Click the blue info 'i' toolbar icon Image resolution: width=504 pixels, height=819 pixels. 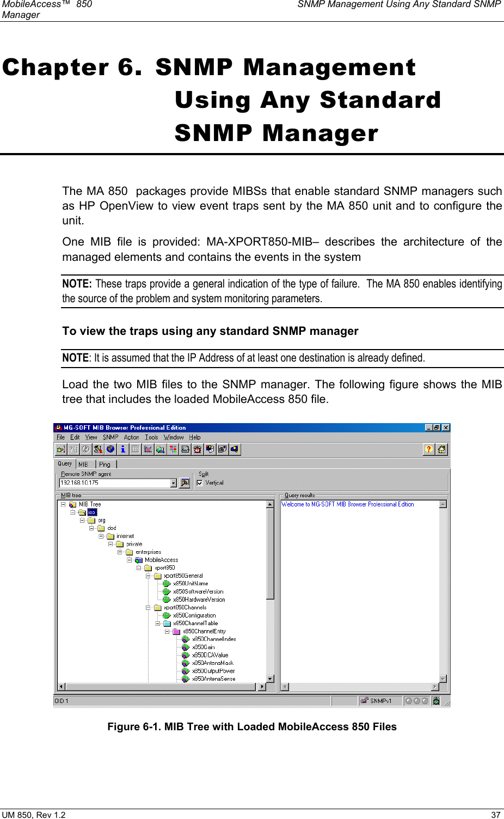(123, 449)
